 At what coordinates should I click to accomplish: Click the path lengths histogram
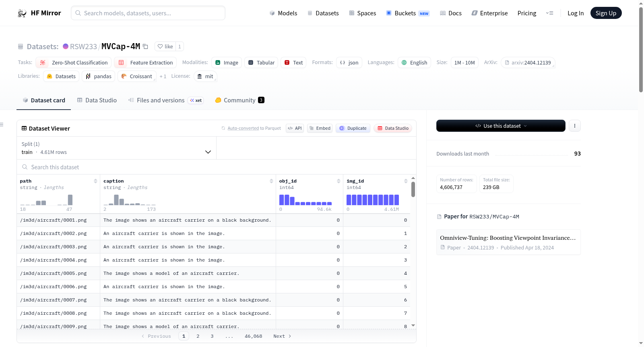coord(46,200)
